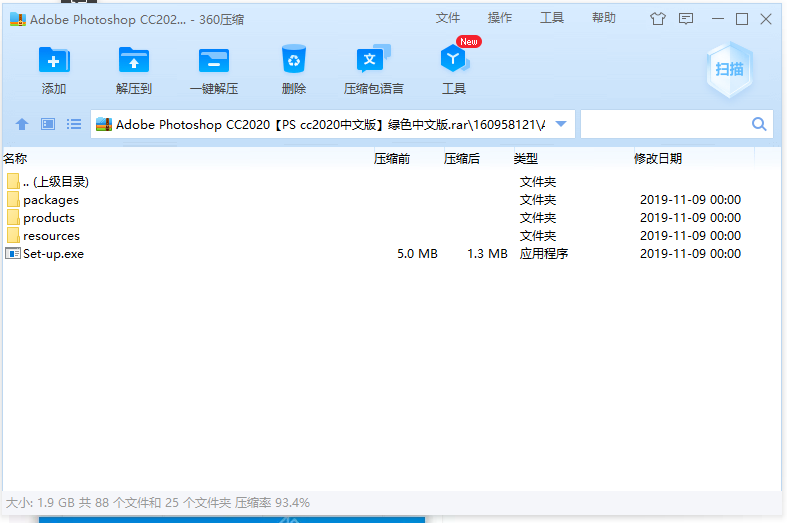Click the 解压到 (Extract to) icon
This screenshot has height=523, width=787.
(x=134, y=61)
